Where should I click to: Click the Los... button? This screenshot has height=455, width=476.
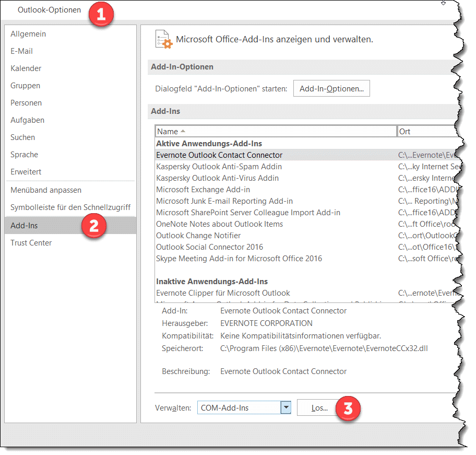319,408
